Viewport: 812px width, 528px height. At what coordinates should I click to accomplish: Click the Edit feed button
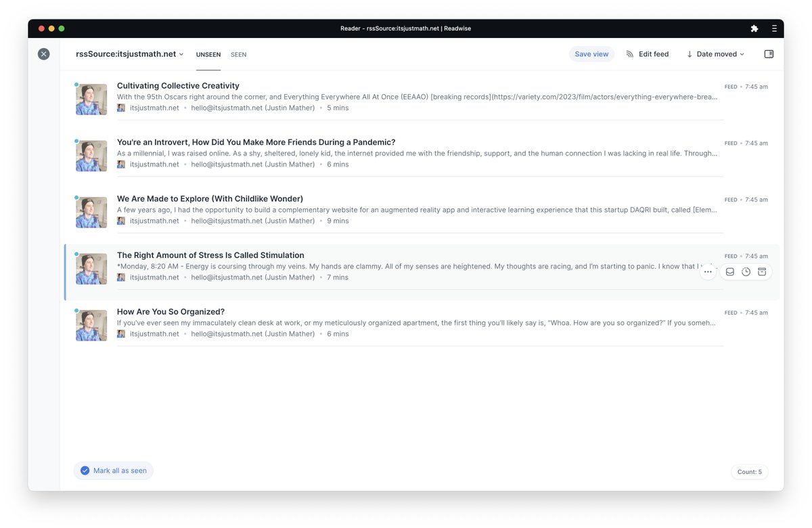click(648, 54)
